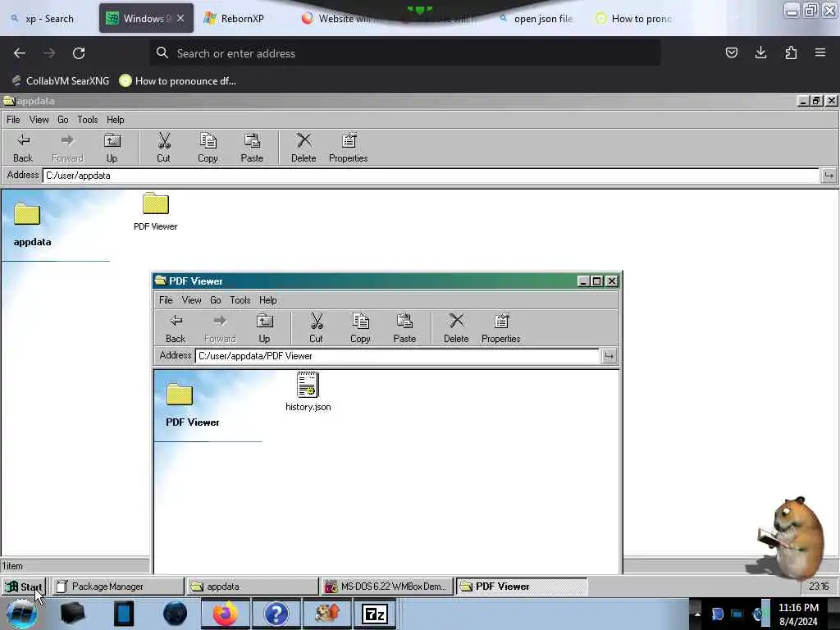Open View menu in PDF Viewer window
Screen dimensions: 840x630
[191, 300]
